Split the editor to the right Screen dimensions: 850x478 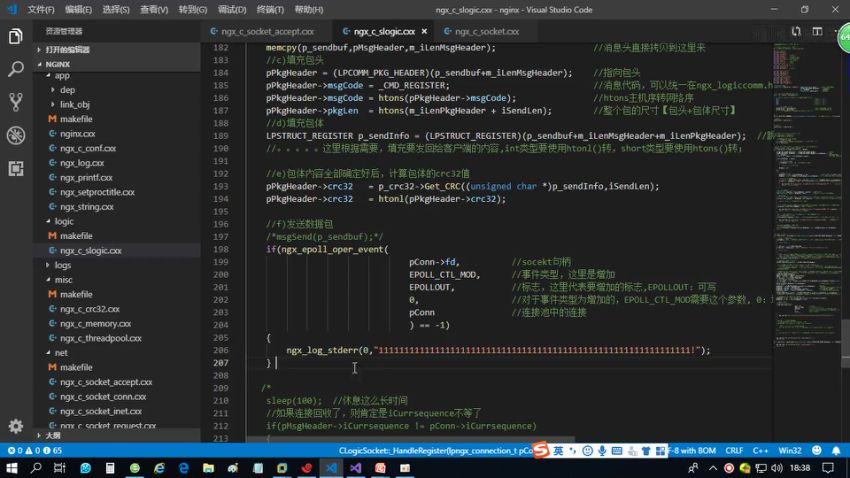point(817,31)
